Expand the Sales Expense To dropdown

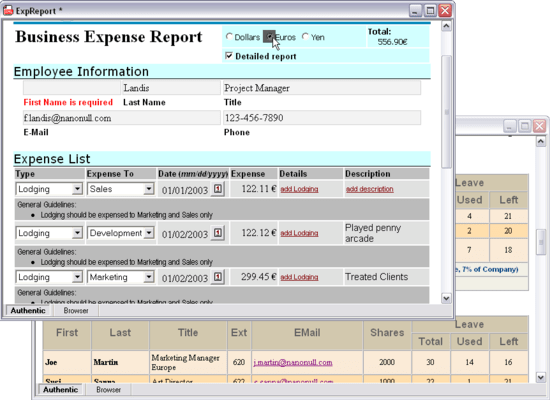tap(149, 189)
